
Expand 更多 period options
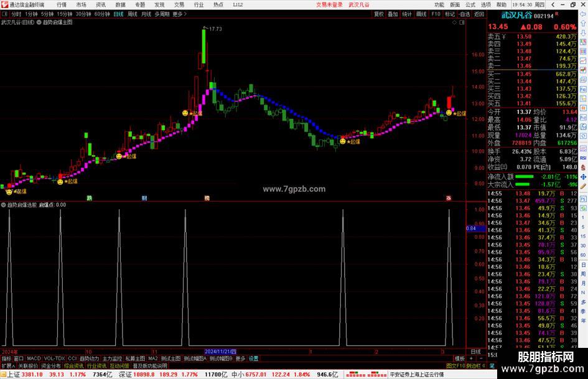pyautogui.click(x=179, y=14)
